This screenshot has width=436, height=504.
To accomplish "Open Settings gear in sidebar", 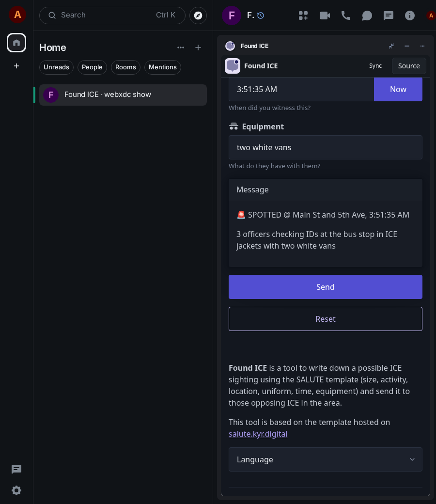I will [x=16, y=490].
